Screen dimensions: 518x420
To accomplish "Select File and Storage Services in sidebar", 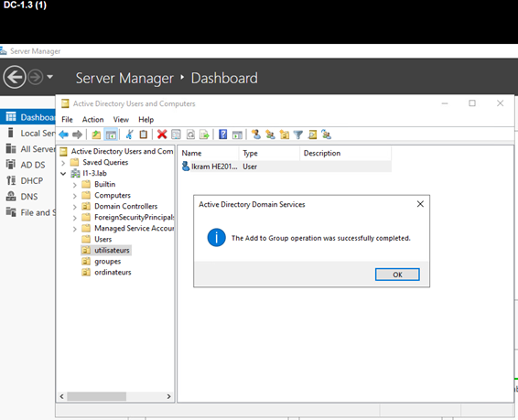I will [27, 212].
